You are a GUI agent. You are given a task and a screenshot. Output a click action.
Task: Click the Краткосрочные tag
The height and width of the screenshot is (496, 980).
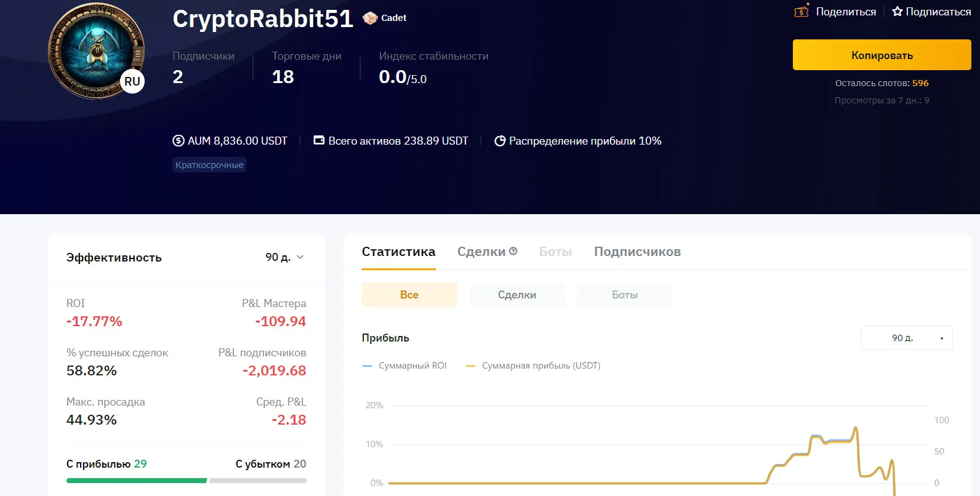pos(209,165)
